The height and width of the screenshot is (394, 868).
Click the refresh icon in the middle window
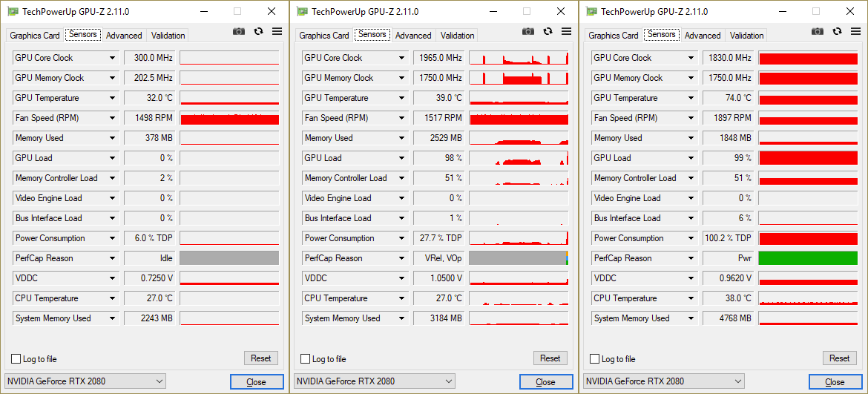point(548,31)
